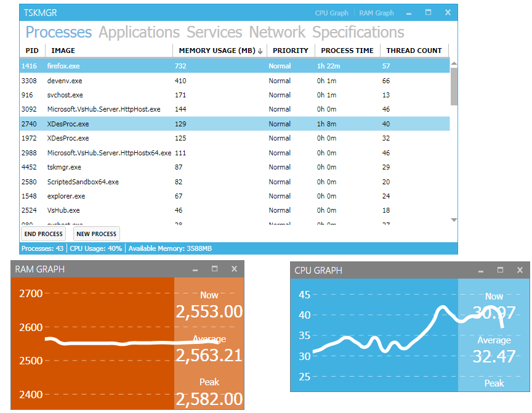532x413 pixels.
Task: Switch to the Applications tab
Action: [x=139, y=32]
